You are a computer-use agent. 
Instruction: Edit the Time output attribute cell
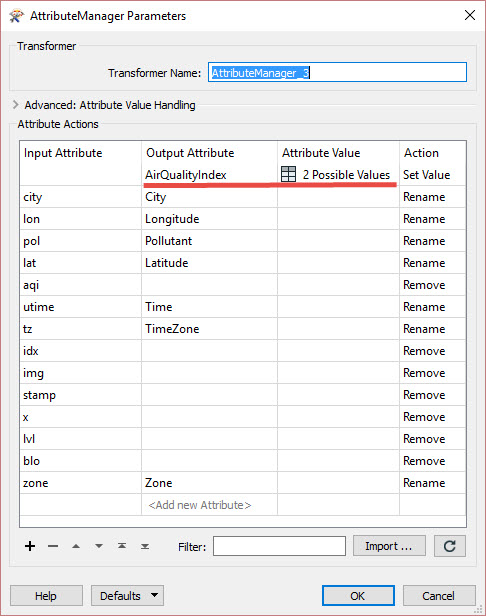pos(209,306)
